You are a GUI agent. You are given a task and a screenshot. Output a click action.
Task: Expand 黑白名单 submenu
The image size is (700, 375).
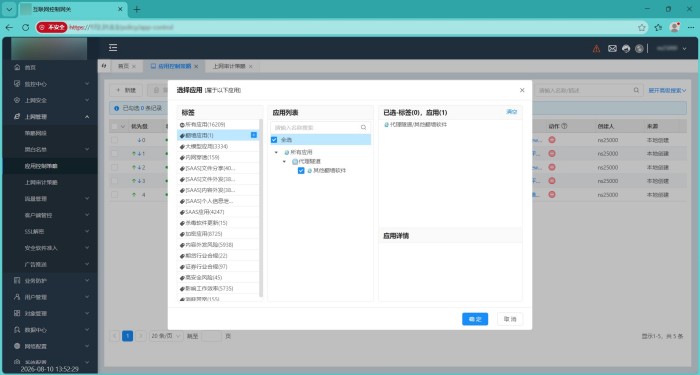point(49,150)
